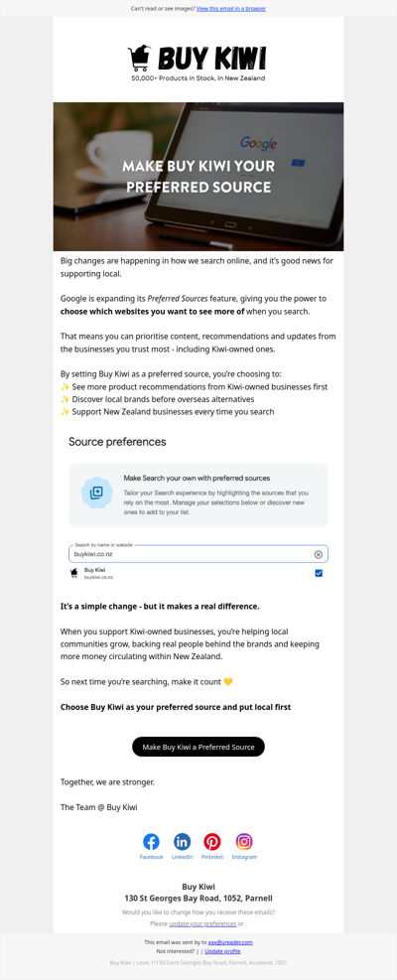Open the Facebook social icon
This screenshot has width=397, height=980.
point(151,841)
